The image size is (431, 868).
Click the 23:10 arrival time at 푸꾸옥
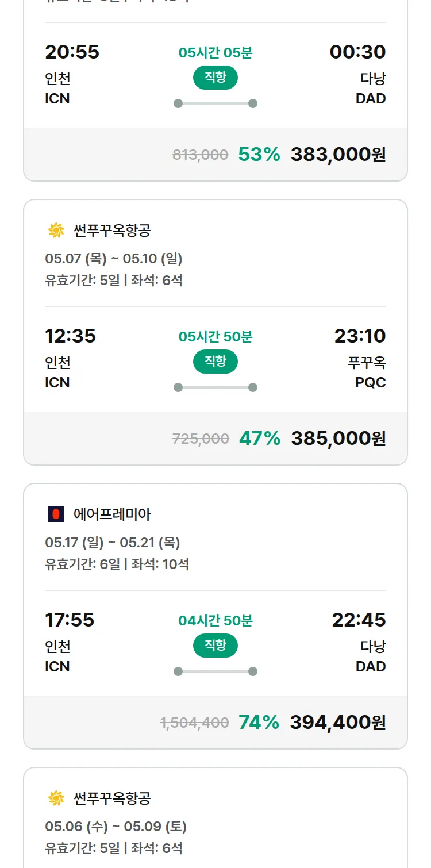[x=360, y=336]
